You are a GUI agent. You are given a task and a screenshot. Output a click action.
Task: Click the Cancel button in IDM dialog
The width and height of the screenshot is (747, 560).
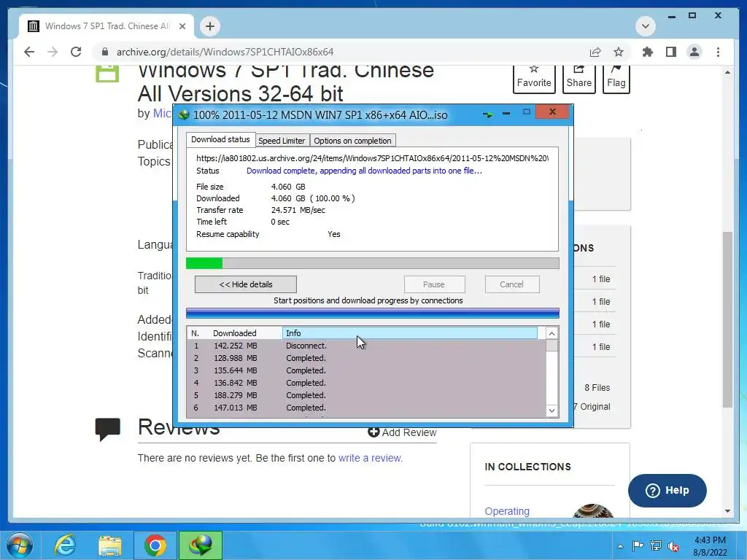pos(511,284)
